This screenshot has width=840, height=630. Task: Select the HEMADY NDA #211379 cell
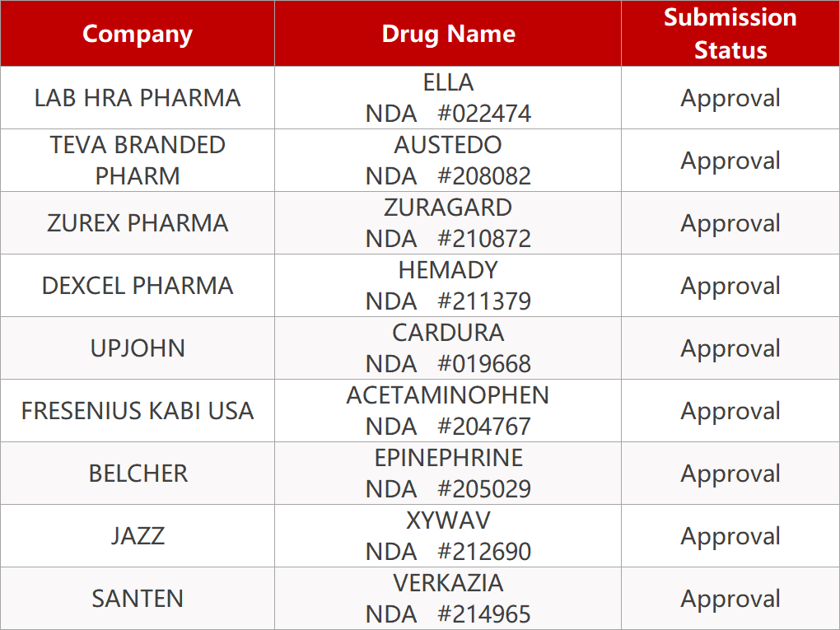coord(448,286)
